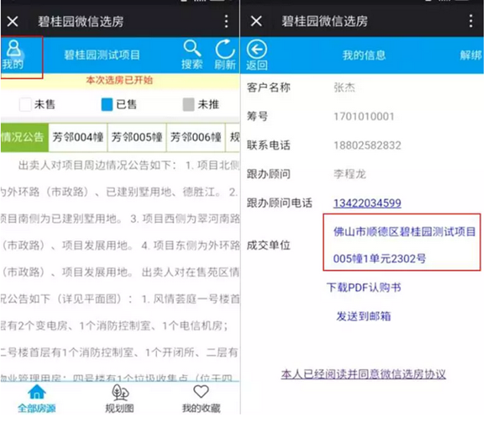Open the right window's three-dot menu
The image size is (504, 423).
(471, 21)
